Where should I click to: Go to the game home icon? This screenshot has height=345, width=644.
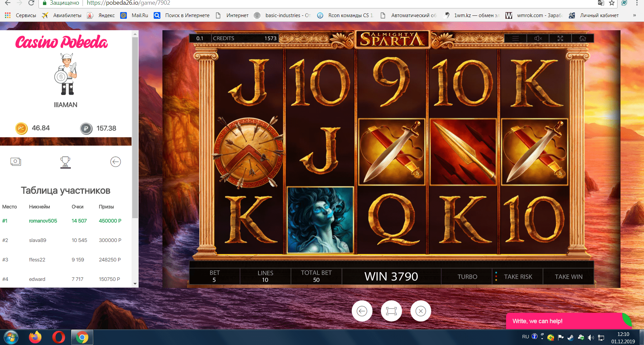(583, 38)
